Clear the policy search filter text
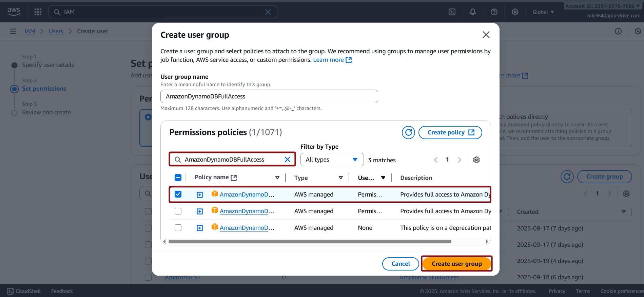 (288, 160)
